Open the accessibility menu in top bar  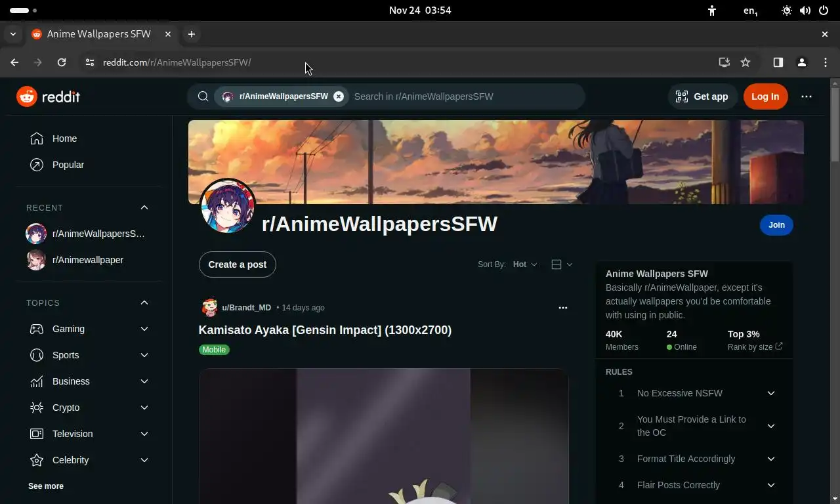tap(712, 10)
